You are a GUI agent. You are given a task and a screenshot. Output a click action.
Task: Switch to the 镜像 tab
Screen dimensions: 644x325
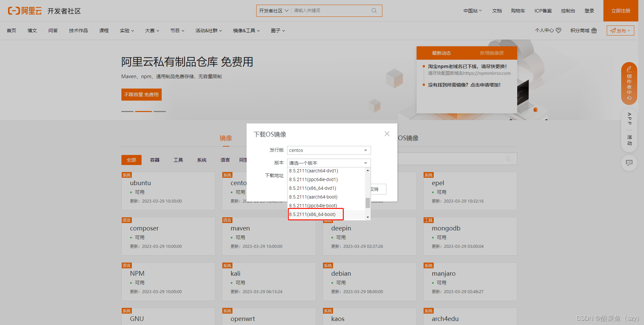pos(226,138)
